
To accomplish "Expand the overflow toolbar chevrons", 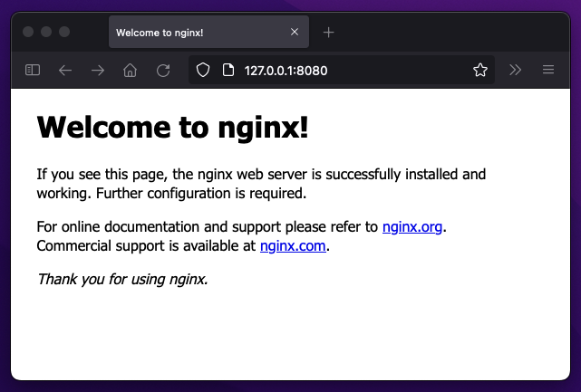I will 516,70.
